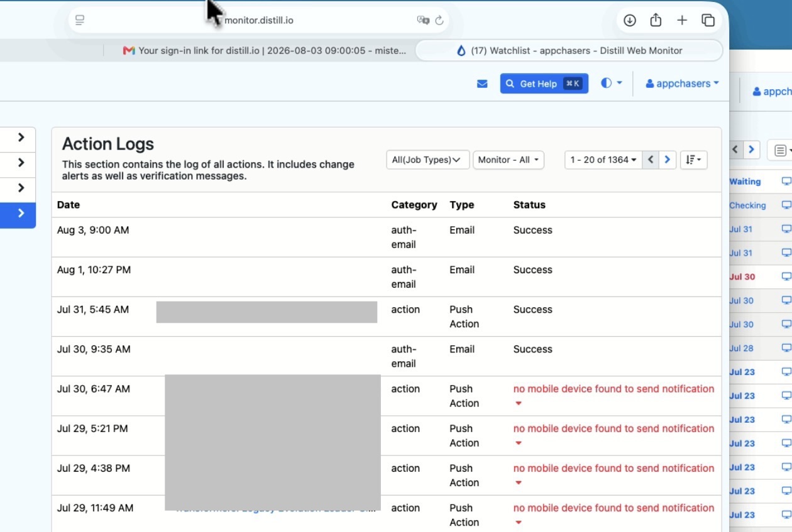Open the sort order dropdown

click(x=694, y=160)
